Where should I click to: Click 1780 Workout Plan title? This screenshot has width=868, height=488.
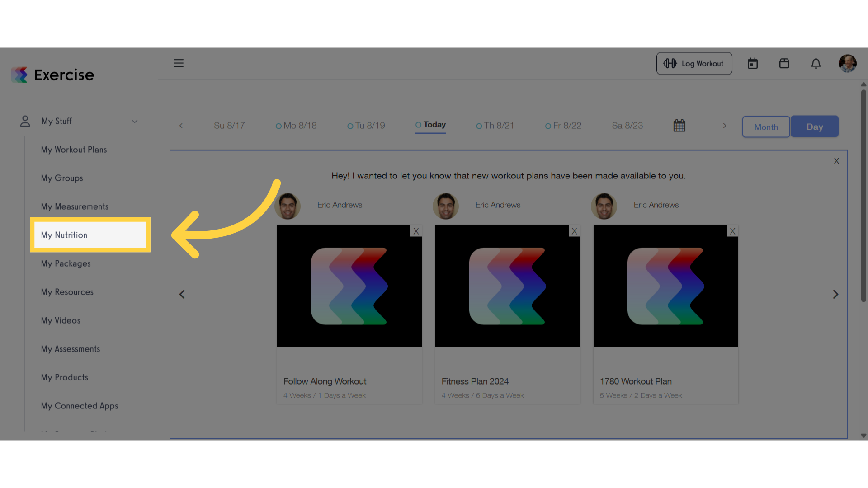pos(636,381)
